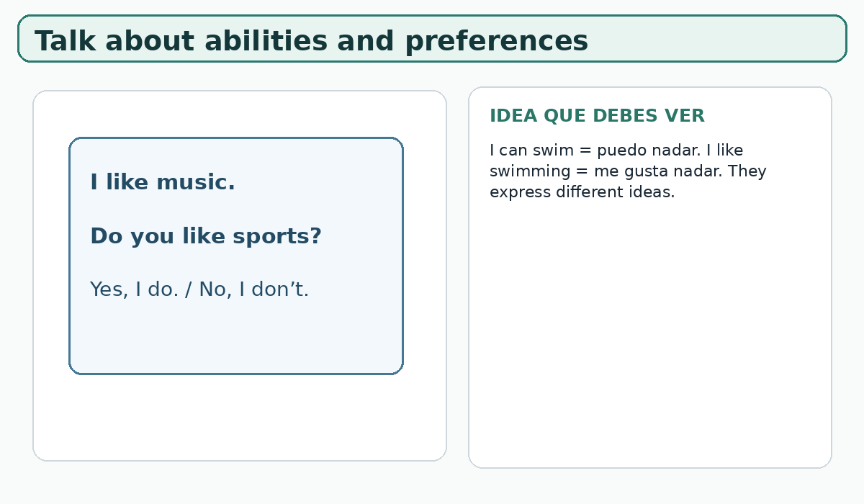Click the question 'Do you like sports?'
The image size is (864, 504).
click(x=206, y=236)
